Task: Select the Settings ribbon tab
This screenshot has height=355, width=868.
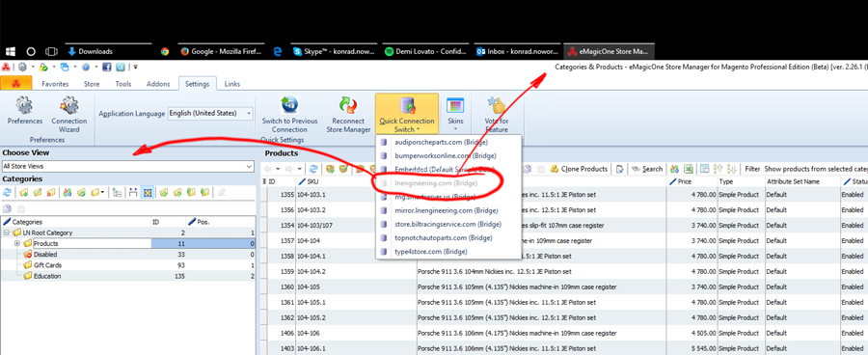Action: click(197, 84)
